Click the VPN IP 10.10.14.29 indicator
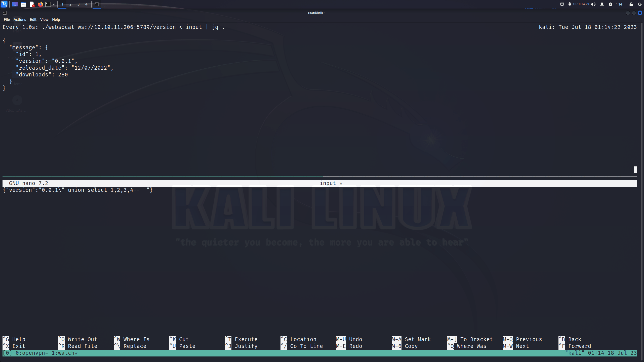Viewport: 644px width, 362px height. coord(578,4)
